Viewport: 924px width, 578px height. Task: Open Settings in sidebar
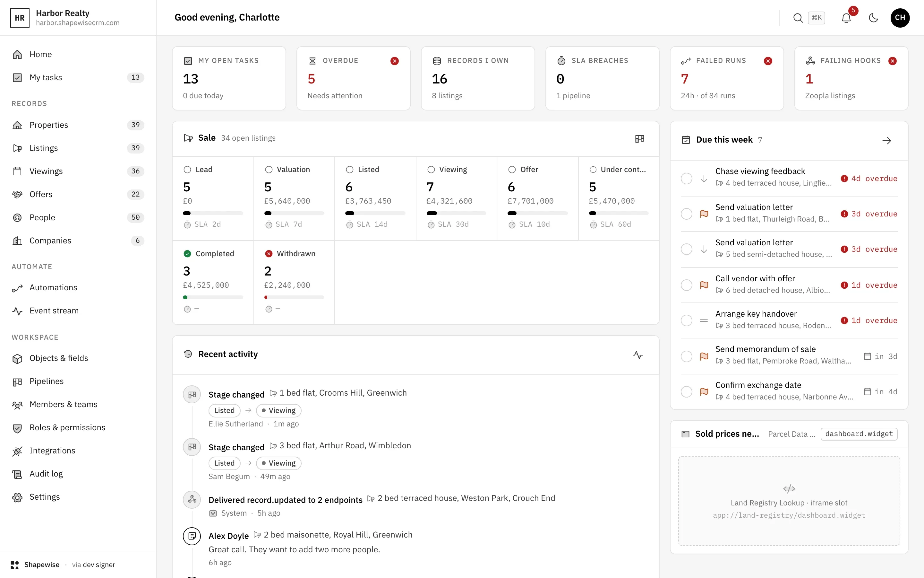click(78, 497)
